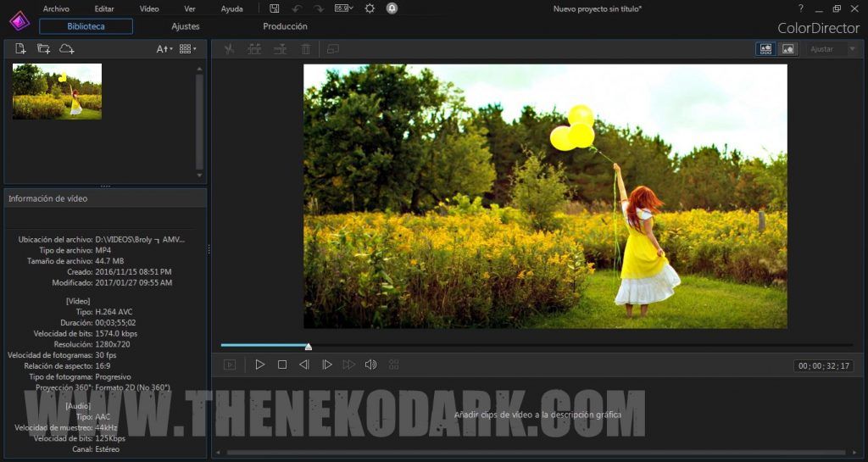Advance to the next frame
The height and width of the screenshot is (462, 868).
pyautogui.click(x=326, y=365)
